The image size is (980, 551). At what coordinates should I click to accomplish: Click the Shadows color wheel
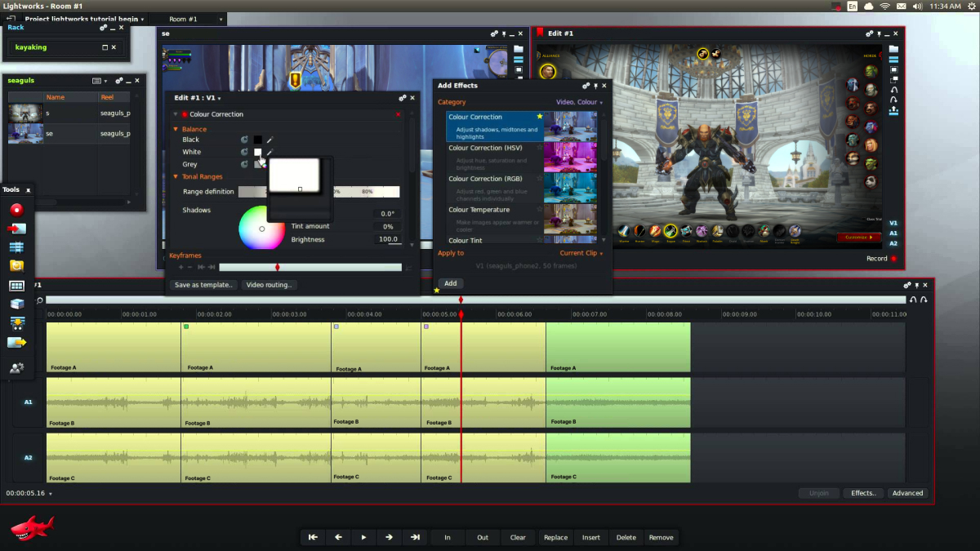coord(261,229)
